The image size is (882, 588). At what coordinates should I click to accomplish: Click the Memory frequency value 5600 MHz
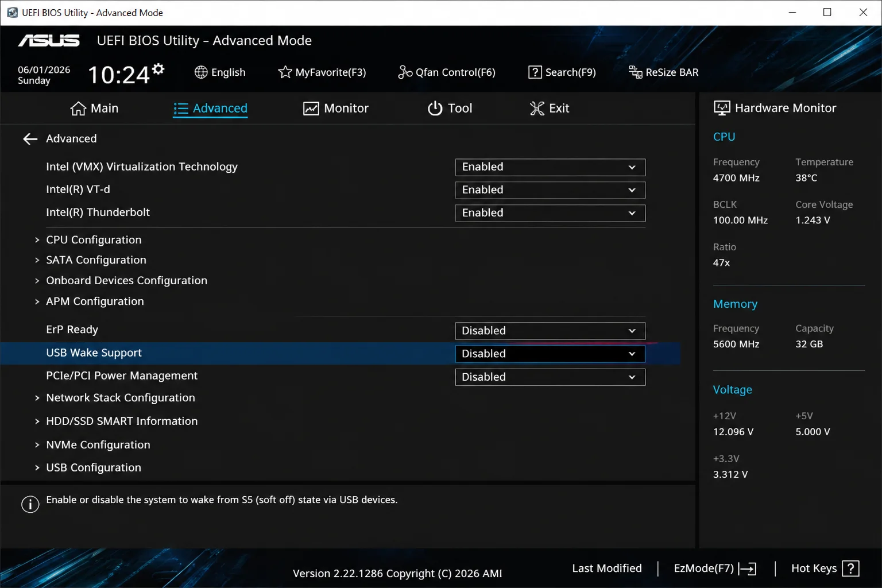736,344
